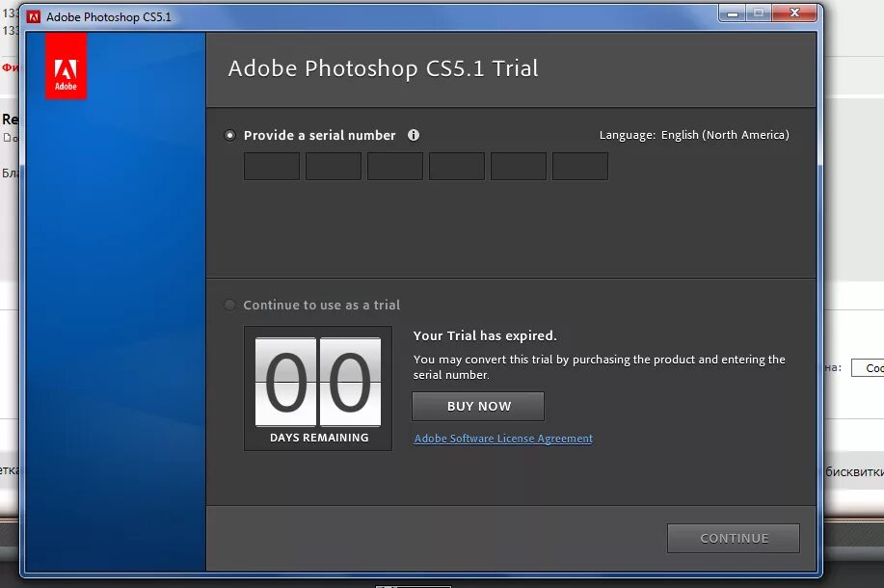
Task: Click the BUY NOW button
Action: coord(477,406)
